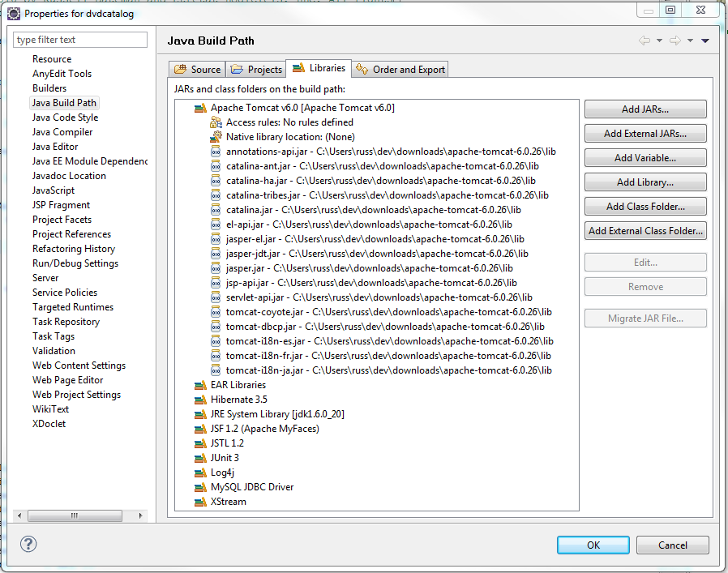Click the Add Variable... button
The height and width of the screenshot is (573, 728).
645,158
